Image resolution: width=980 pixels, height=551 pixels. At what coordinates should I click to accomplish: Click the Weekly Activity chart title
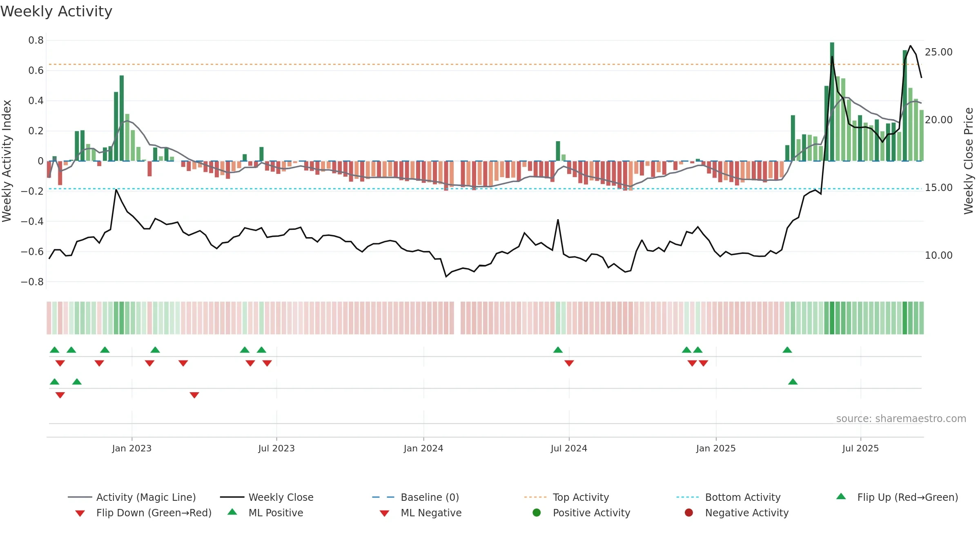click(x=56, y=11)
